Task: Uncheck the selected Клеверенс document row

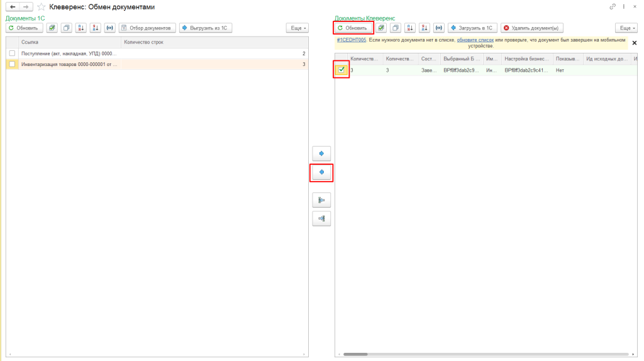Action: tap(341, 70)
